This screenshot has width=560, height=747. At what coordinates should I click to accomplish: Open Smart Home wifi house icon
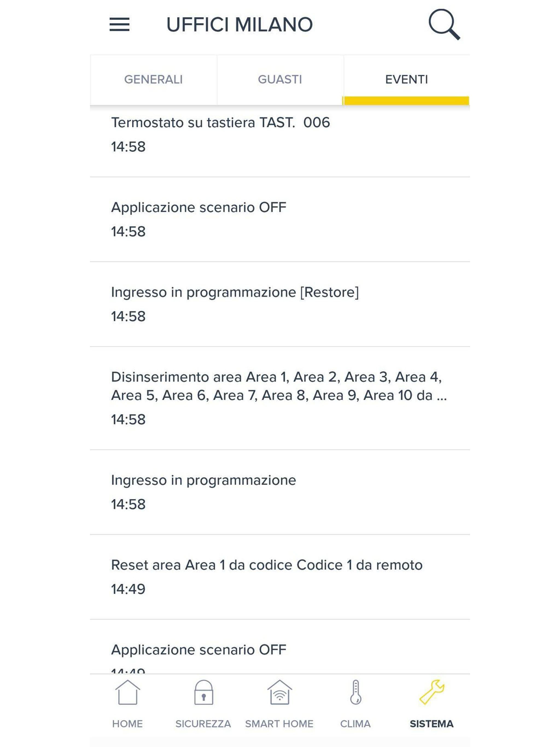point(279,692)
